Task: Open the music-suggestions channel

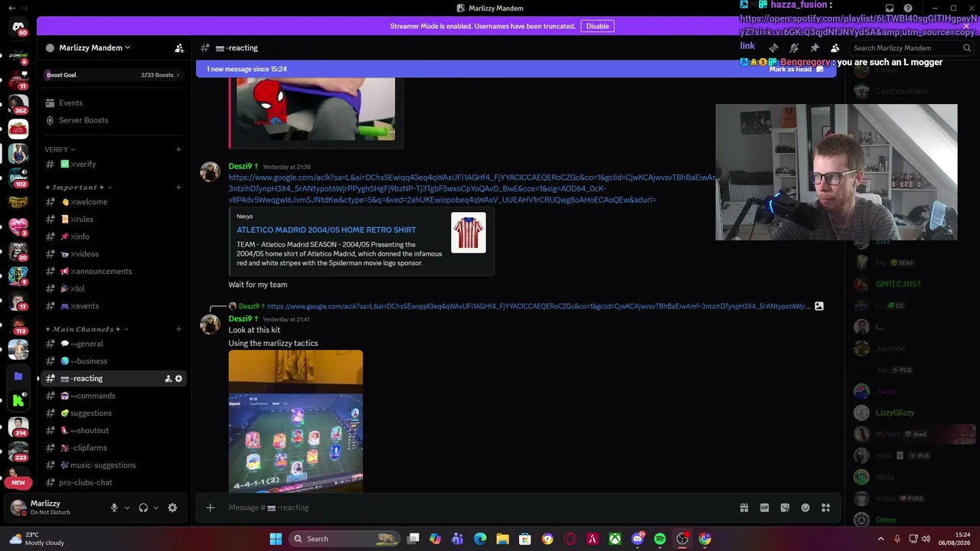Action: (113, 465)
